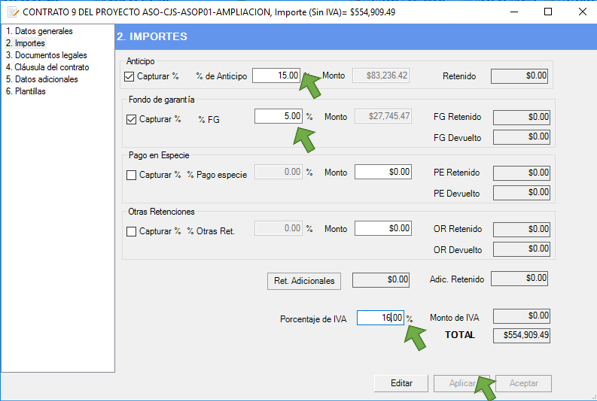Click the % Pago especie field
Image resolution: width=597 pixels, height=401 pixels.
coord(278,172)
